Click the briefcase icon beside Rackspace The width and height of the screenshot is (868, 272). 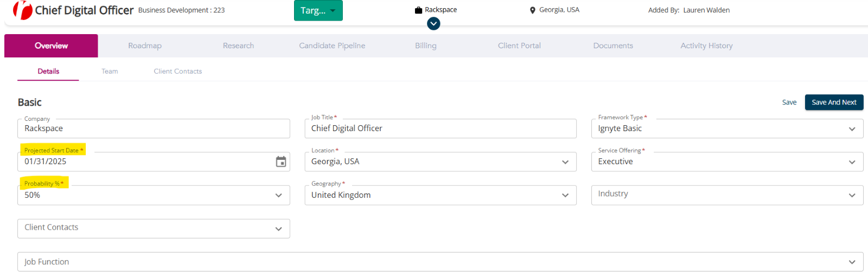[x=418, y=10]
